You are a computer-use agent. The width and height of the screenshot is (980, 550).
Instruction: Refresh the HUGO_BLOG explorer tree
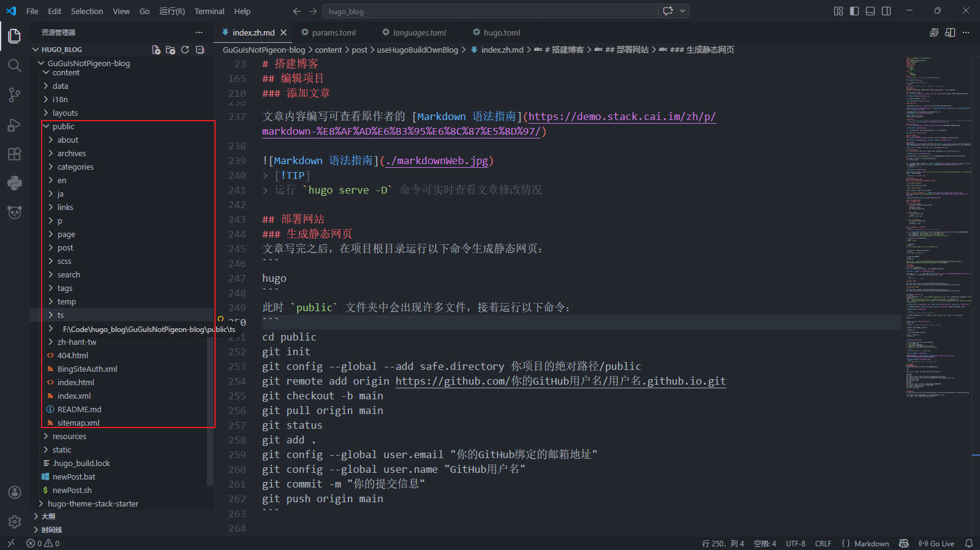[x=185, y=50]
